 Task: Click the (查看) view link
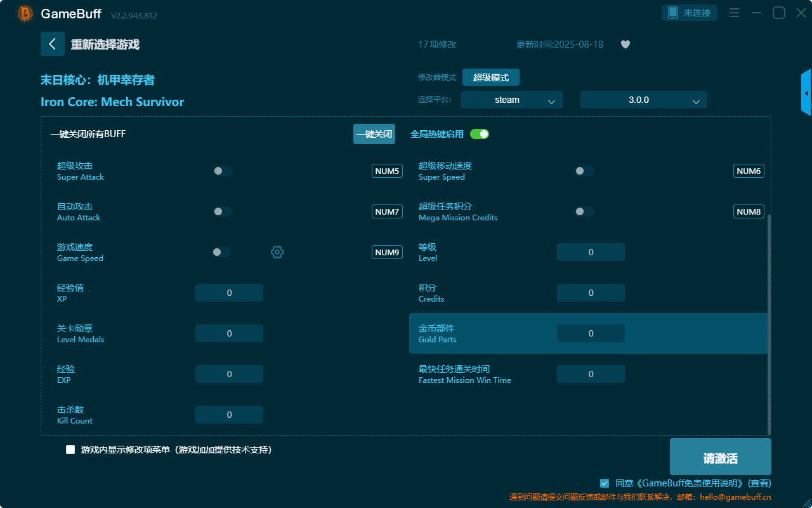(x=759, y=483)
